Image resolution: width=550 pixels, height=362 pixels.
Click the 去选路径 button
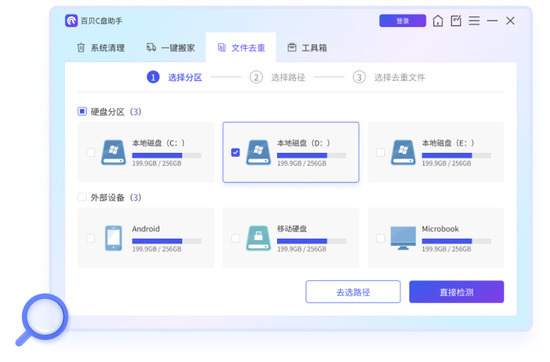point(353,291)
